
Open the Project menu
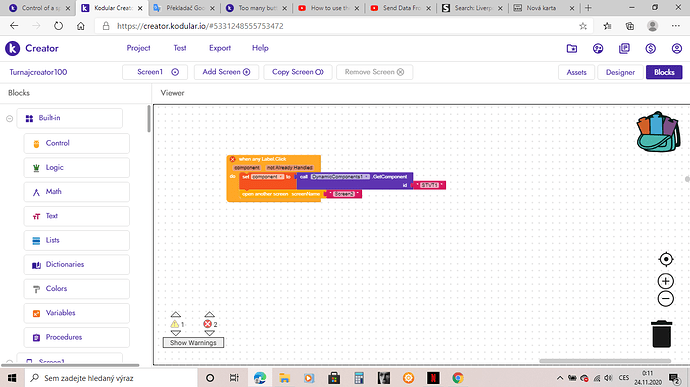pos(138,48)
